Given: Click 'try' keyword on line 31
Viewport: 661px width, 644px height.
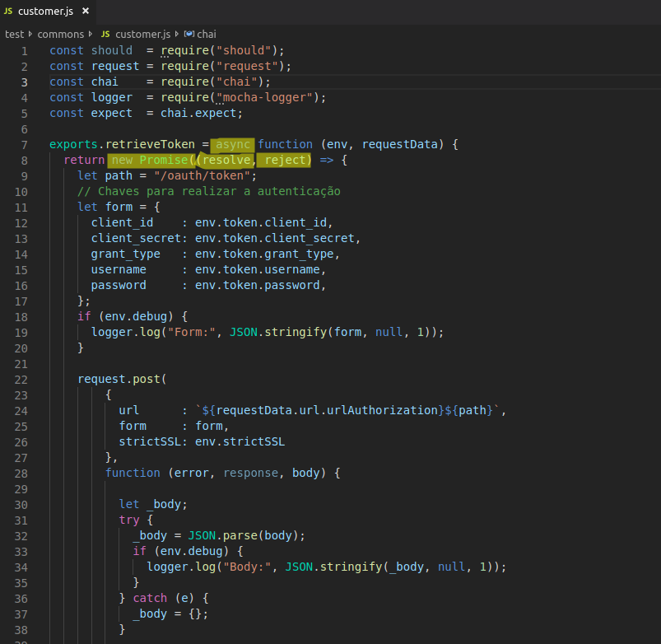Looking at the screenshot, I should coord(129,520).
